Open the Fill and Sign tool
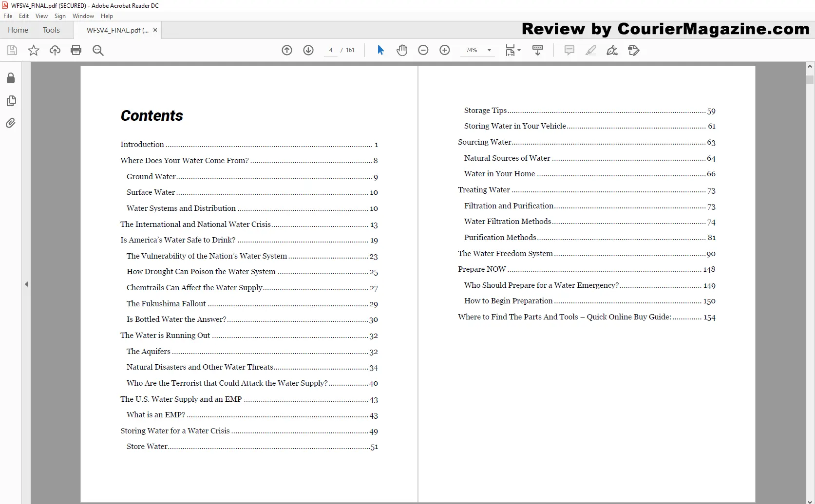This screenshot has height=504, width=815. point(612,50)
